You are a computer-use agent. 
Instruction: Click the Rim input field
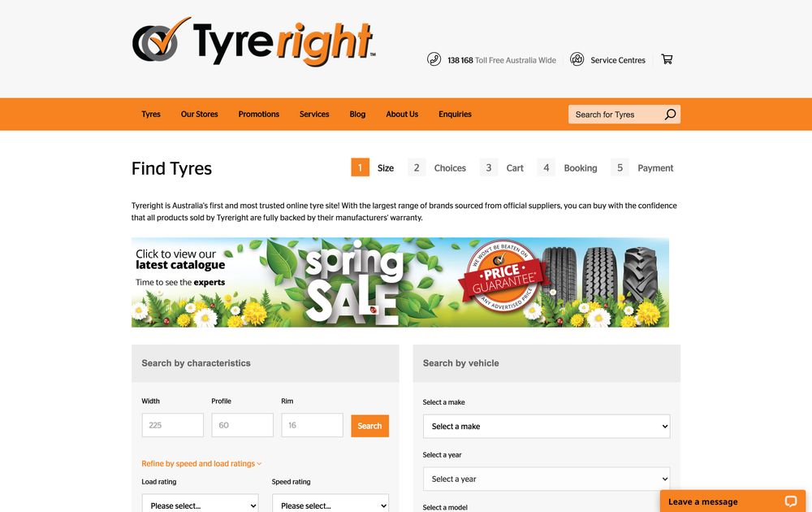click(313, 425)
